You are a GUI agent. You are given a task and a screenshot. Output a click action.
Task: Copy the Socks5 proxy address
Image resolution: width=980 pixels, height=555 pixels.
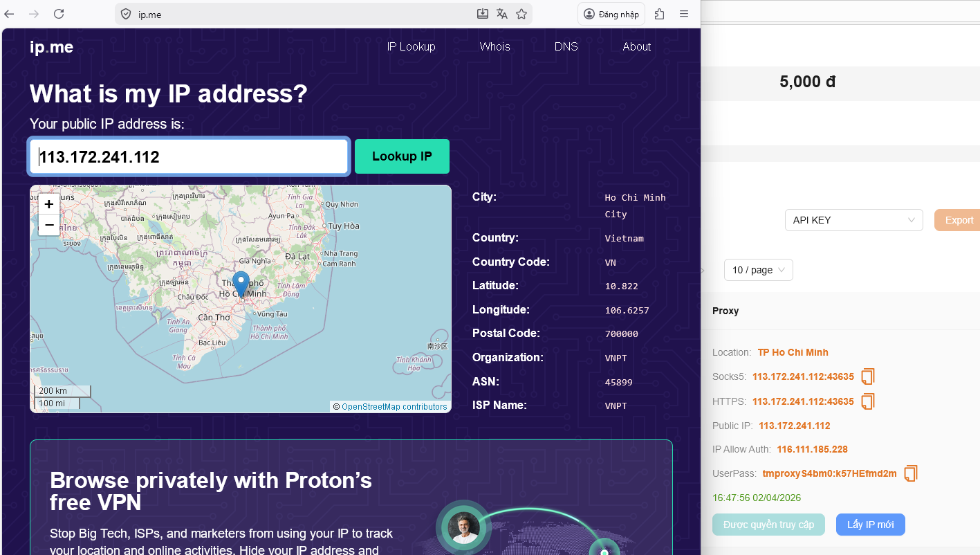click(x=868, y=376)
